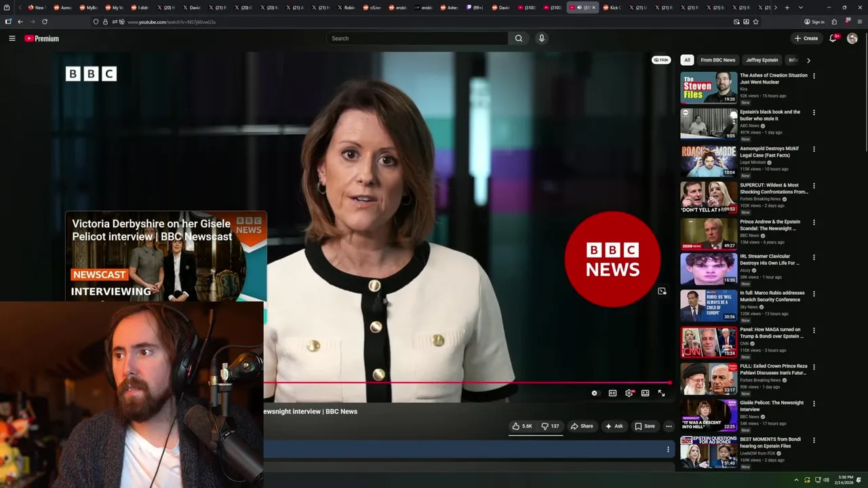Open a new browser tab with plus
This screenshot has height=488, width=868.
click(x=787, y=7)
